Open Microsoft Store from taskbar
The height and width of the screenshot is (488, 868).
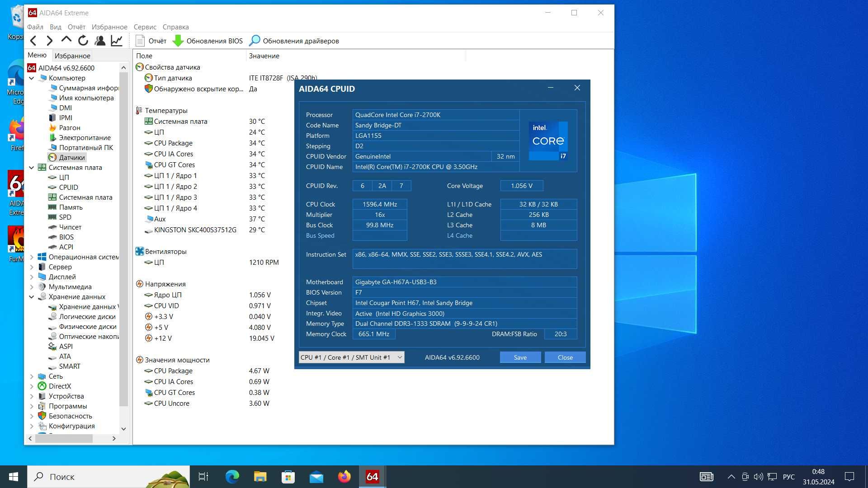(x=288, y=477)
